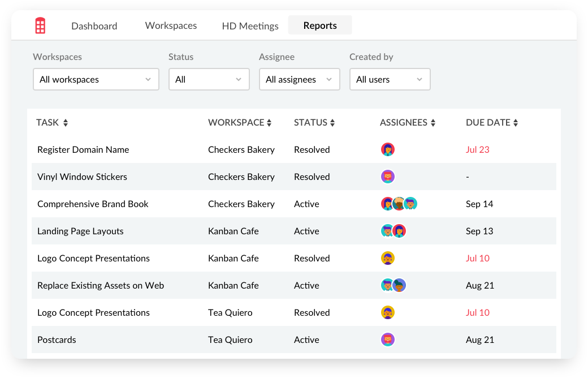Sort by the TASK column arrows
Image resolution: width=588 pixels, height=378 pixels.
pyautogui.click(x=66, y=123)
